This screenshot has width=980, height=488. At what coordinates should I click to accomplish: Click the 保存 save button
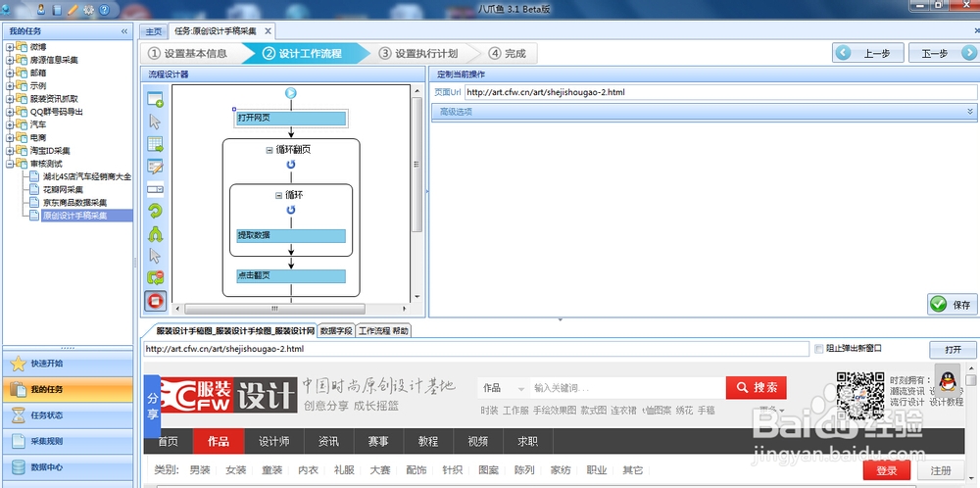click(952, 305)
